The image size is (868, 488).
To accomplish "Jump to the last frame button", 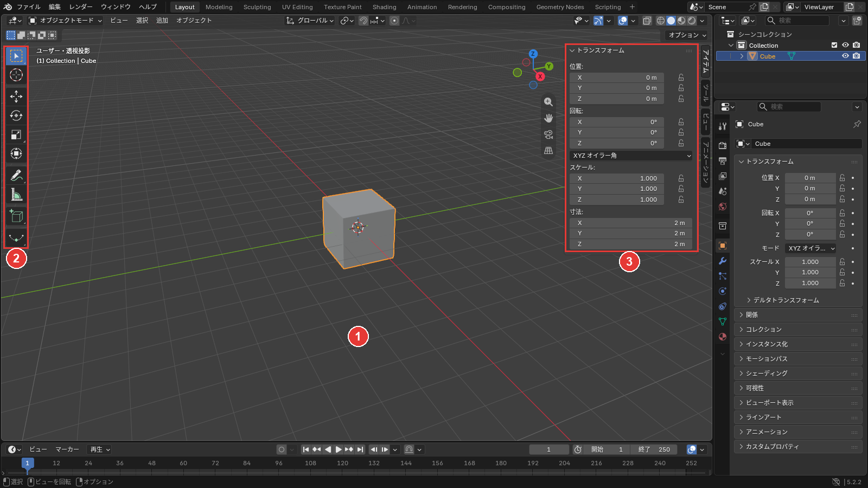I will coord(360,450).
